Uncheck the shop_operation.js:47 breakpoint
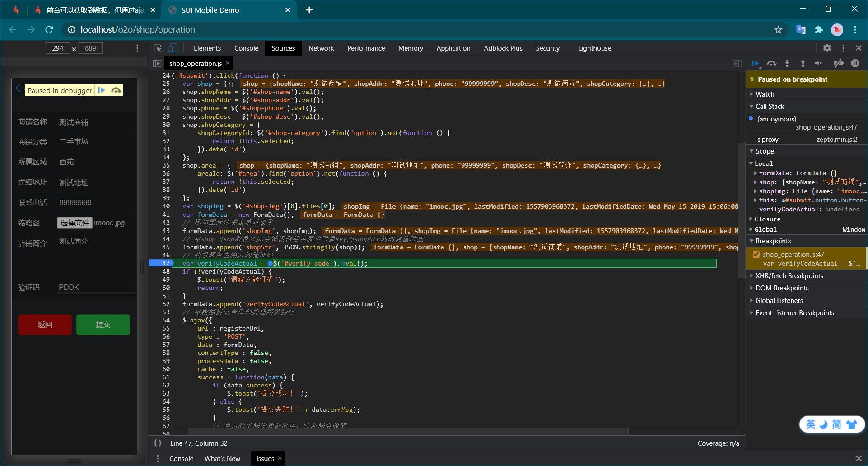 756,255
